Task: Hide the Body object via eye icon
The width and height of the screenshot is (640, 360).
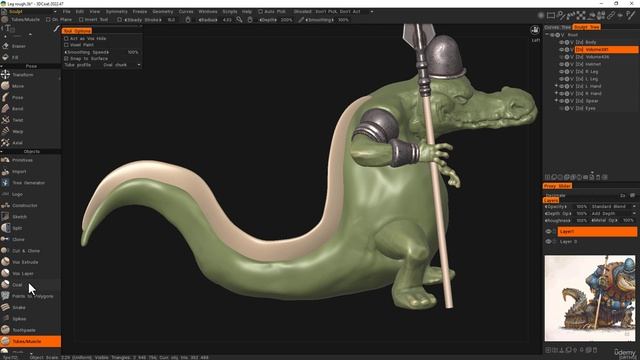Action: coord(562,42)
